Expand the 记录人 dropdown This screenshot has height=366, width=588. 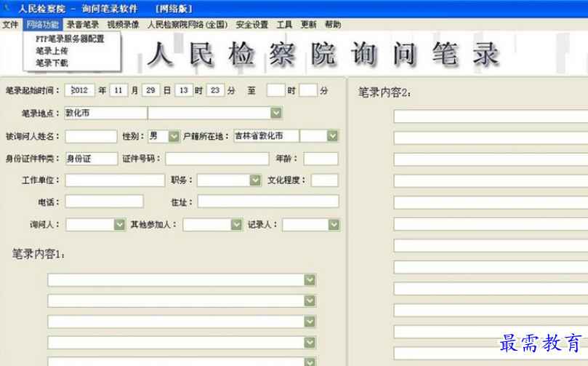click(334, 225)
